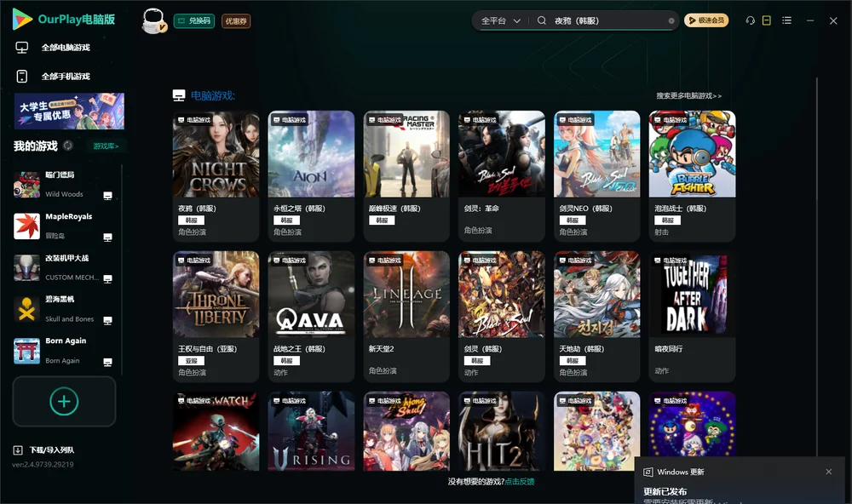
Task: Click the PC icon on the Wild Woods row
Action: point(107,196)
